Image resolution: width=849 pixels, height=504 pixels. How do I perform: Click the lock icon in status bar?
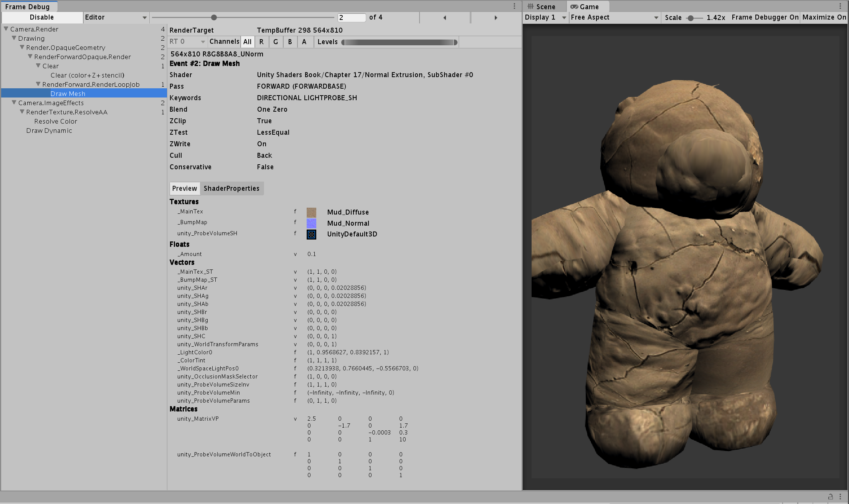point(830,496)
